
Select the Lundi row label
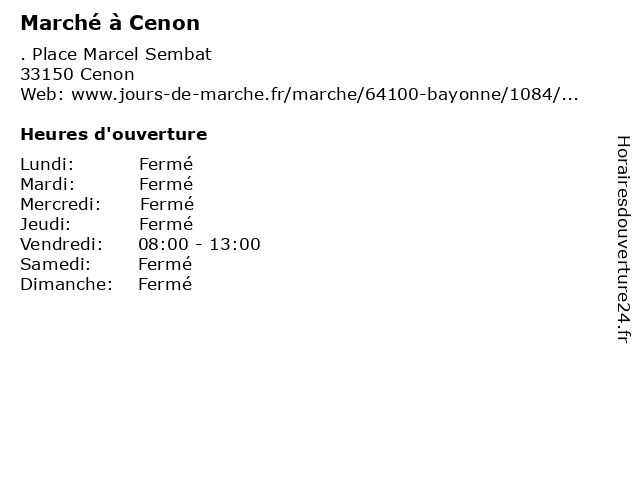click(47, 164)
